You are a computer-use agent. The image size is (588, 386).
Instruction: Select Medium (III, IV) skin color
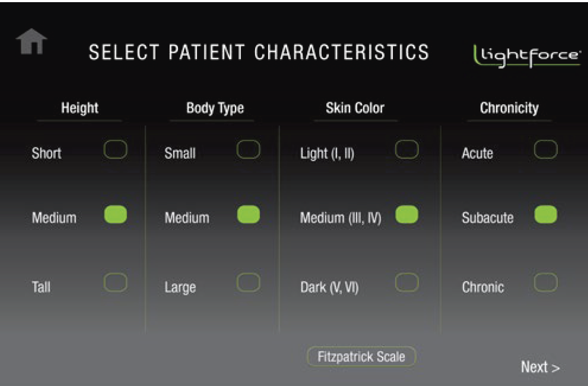(407, 215)
